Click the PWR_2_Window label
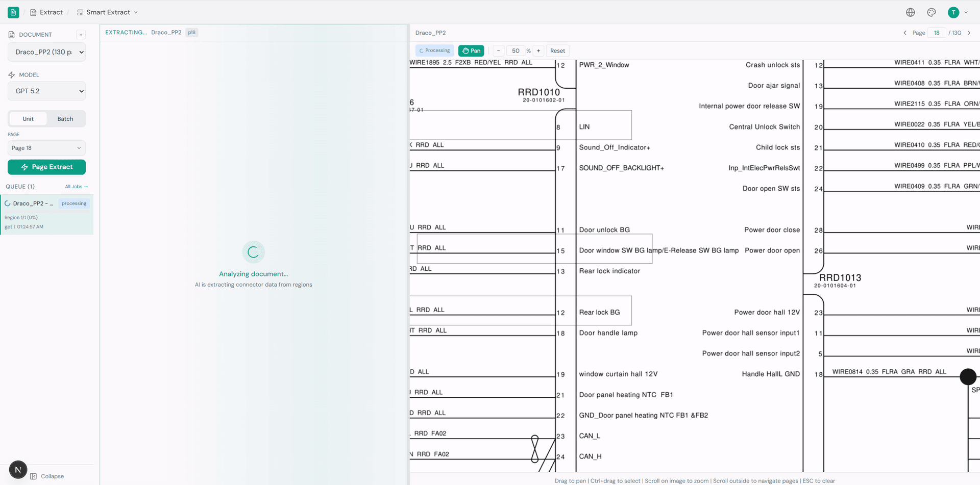Viewport: 980px width, 485px height. (604, 65)
